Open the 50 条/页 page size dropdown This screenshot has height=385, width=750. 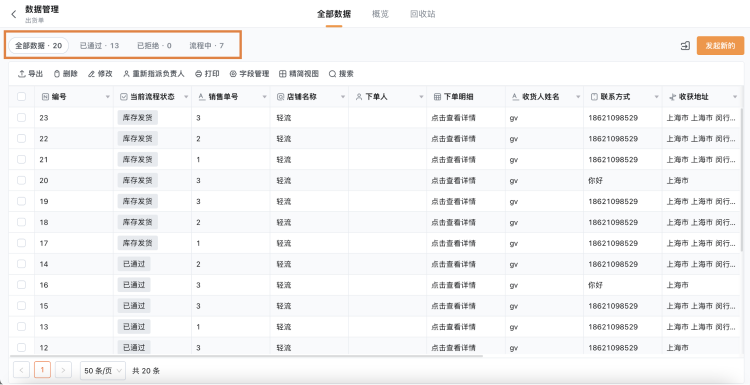(103, 370)
